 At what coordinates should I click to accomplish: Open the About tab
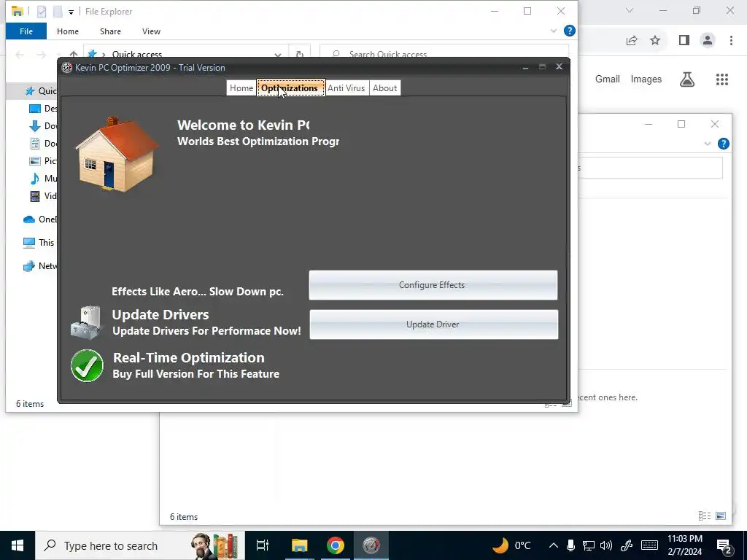pos(384,88)
